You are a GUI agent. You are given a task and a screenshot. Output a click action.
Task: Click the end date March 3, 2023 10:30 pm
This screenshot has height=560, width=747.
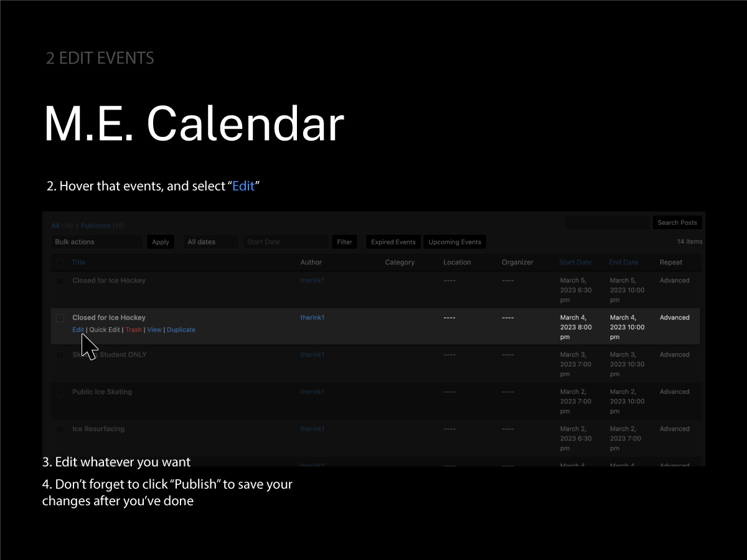(627, 364)
